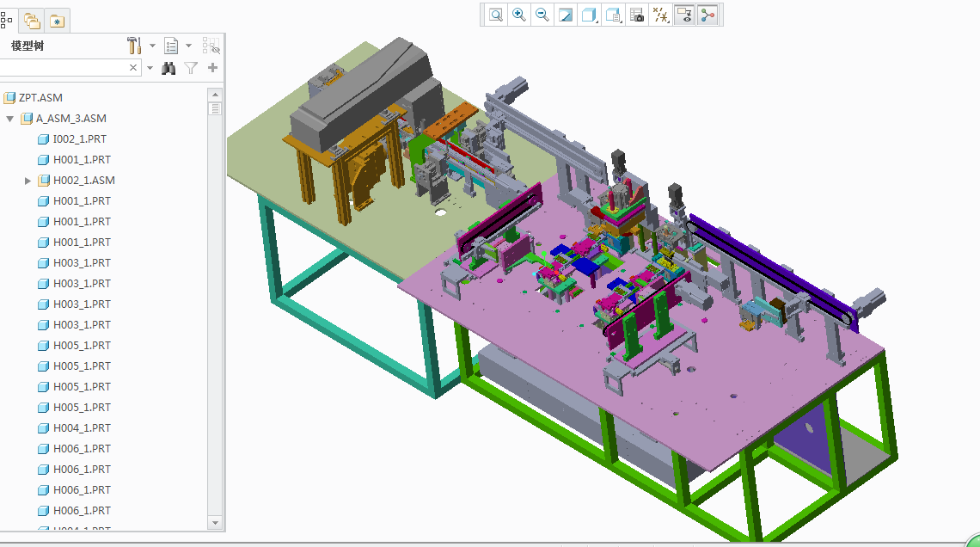Viewport: 980px width, 547px height.
Task: Toggle the model tree visibility icon
Action: (211, 46)
